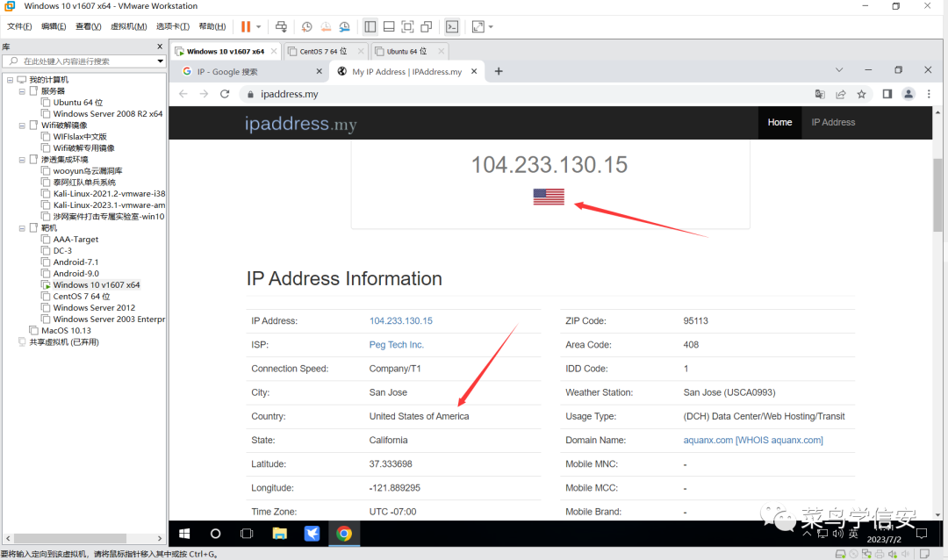
Task: Click the ipaddress.my site logo
Action: [x=300, y=124]
